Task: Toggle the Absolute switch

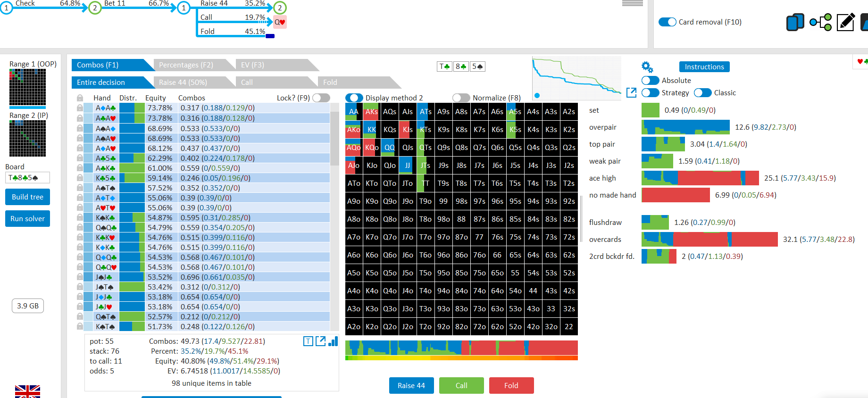Action: 650,80
